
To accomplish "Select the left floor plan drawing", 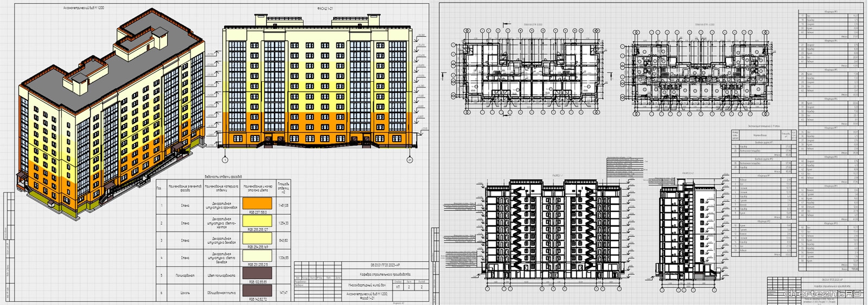I will point(531,70).
